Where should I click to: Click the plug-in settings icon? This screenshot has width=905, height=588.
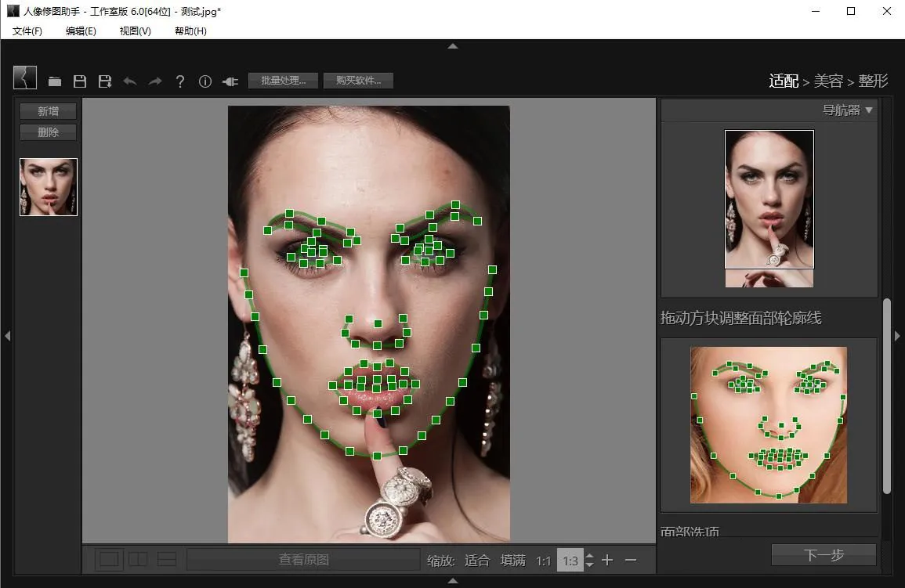tap(230, 81)
